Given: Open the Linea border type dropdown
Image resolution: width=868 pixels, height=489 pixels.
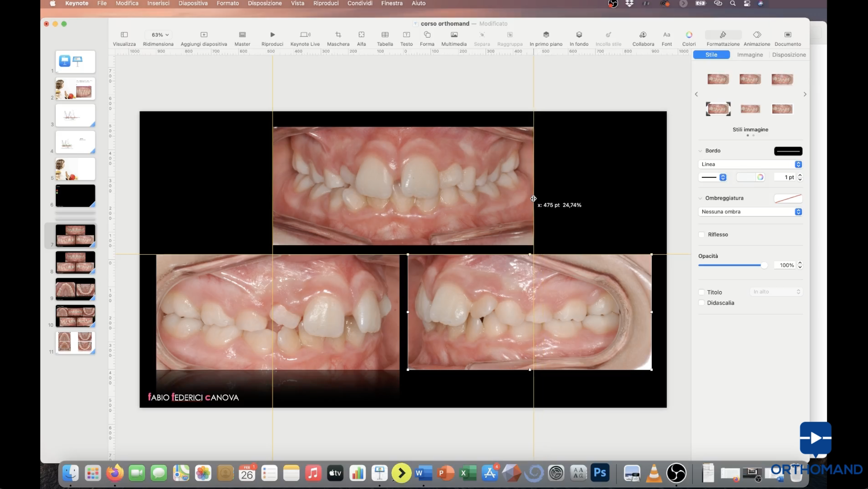Looking at the screenshot, I should coord(750,164).
